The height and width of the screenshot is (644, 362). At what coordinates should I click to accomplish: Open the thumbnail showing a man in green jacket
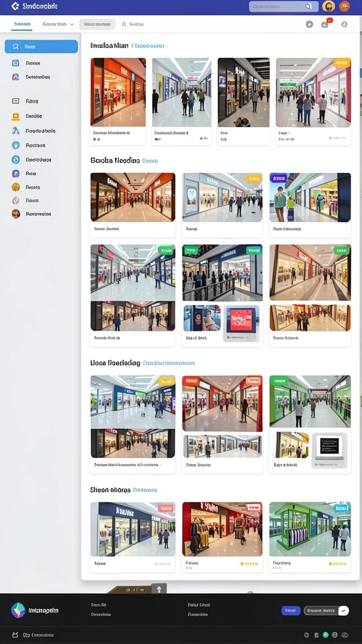point(310,197)
